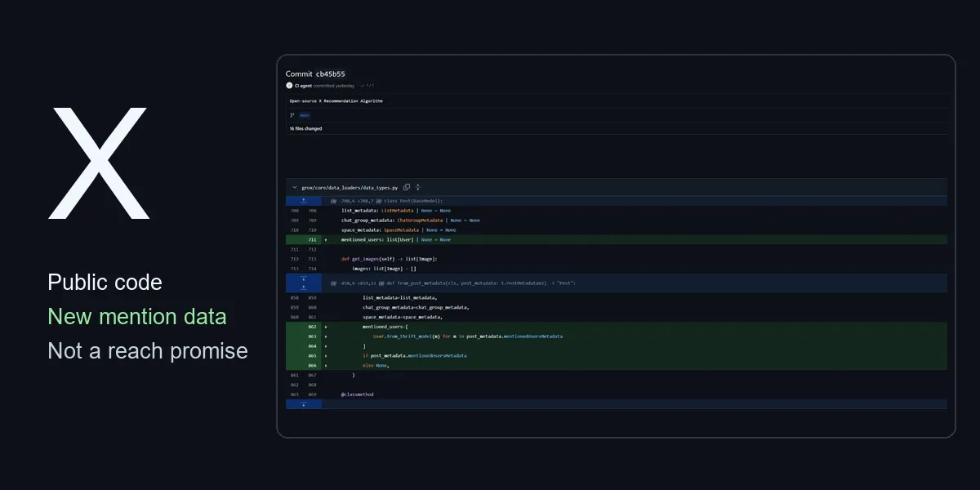
Task: Collapse the data_types.py file diff chevron
Action: tap(294, 188)
